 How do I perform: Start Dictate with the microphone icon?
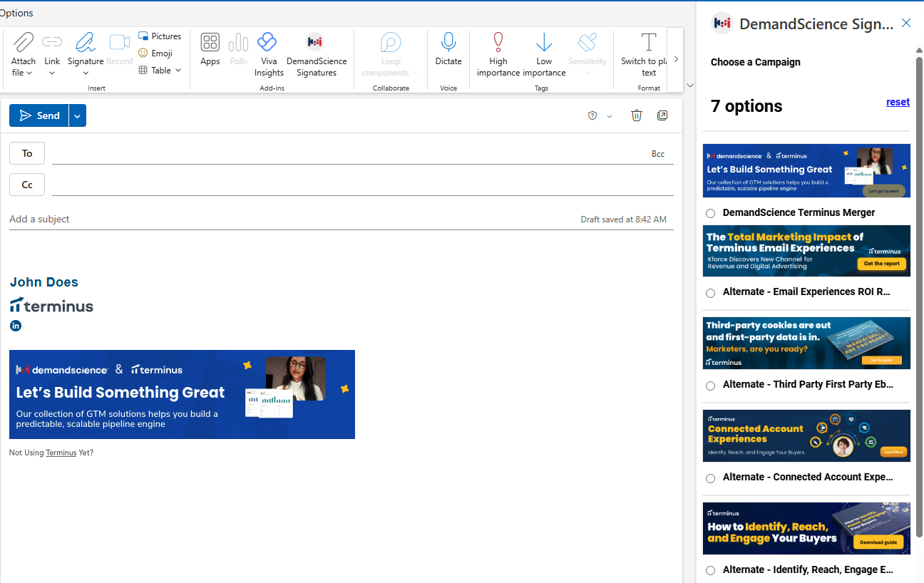click(x=448, y=42)
